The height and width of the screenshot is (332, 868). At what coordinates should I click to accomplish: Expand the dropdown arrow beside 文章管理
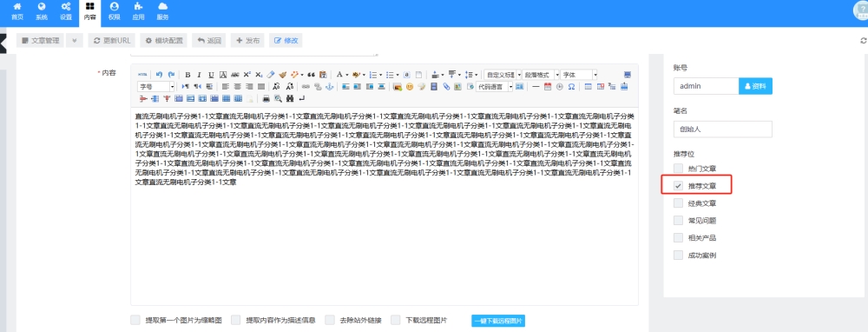(x=74, y=41)
